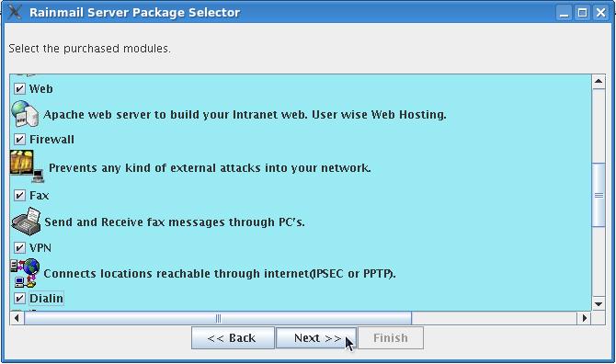This screenshot has width=616, height=364.
Task: Uncheck the Firewall module checkbox
Action: 19,140
